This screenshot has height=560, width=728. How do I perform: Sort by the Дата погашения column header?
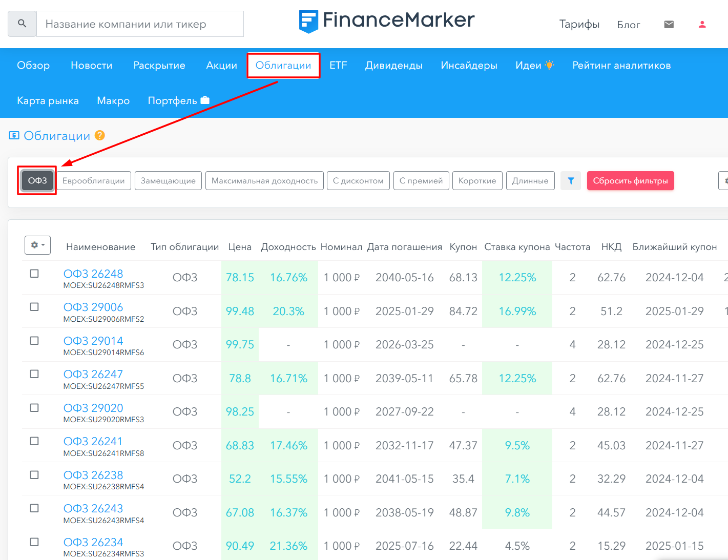tap(404, 247)
